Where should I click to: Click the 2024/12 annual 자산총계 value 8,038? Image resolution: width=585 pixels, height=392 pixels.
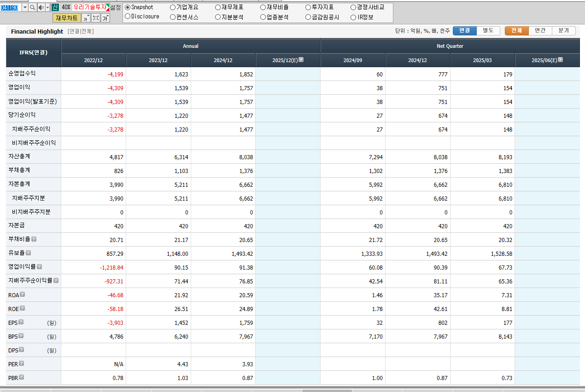246,157
